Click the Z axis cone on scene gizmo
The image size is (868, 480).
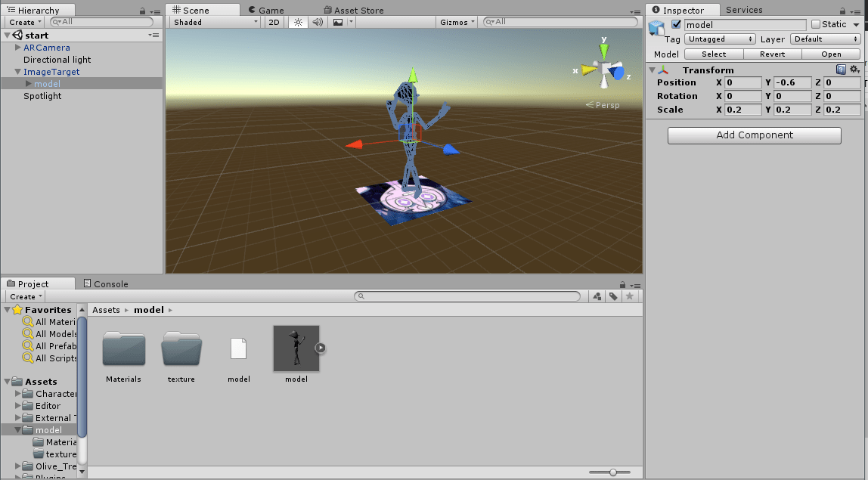tap(618, 73)
